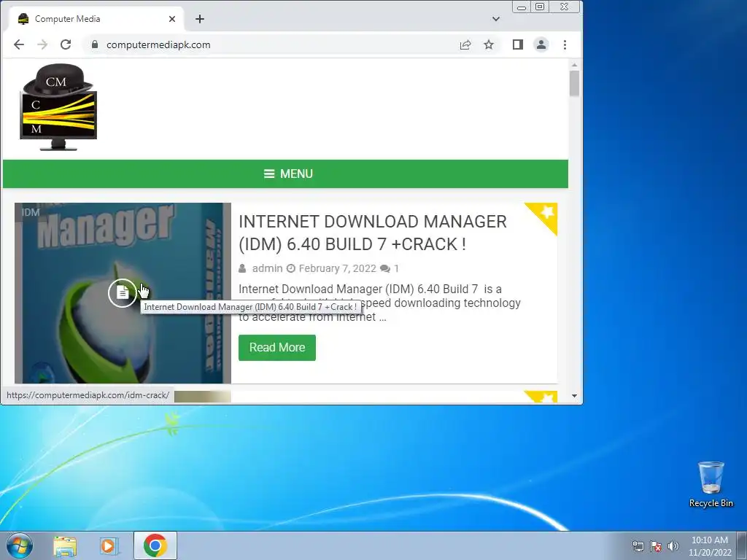Click the network tray icon
This screenshot has height=560, width=747.
(638, 546)
